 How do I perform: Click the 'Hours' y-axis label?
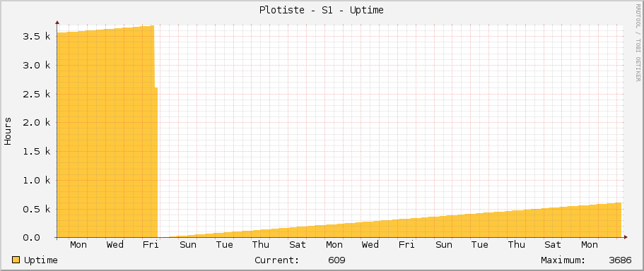click(8, 131)
